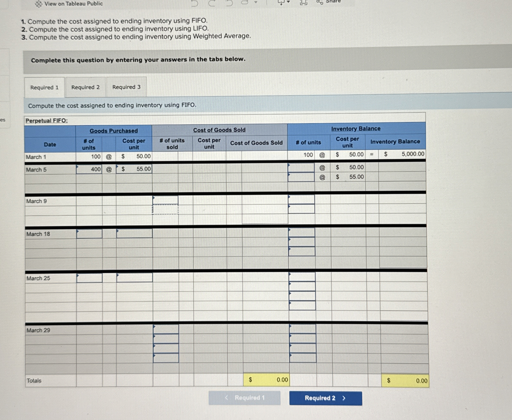Click the Required 2 navigation button

(x=326, y=398)
